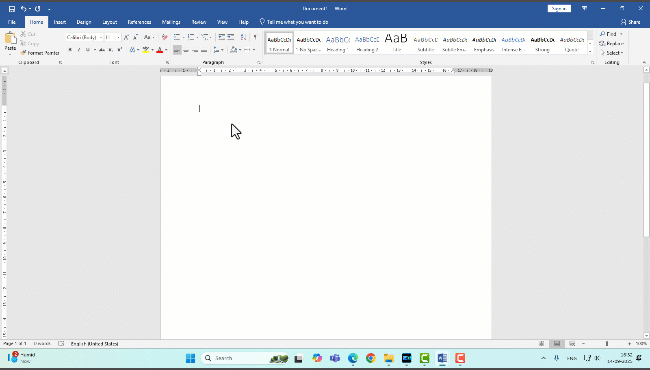650x370 pixels.
Task: Switch to the Layout tab
Action: (110, 22)
